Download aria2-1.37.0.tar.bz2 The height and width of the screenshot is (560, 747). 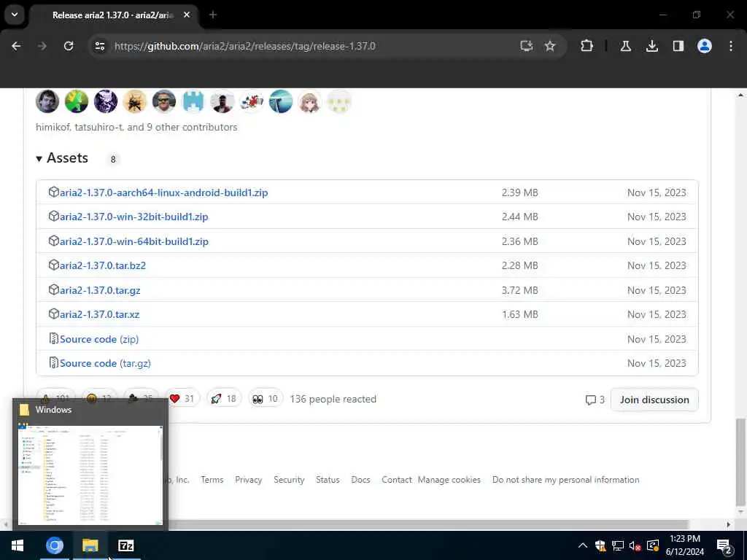point(102,265)
